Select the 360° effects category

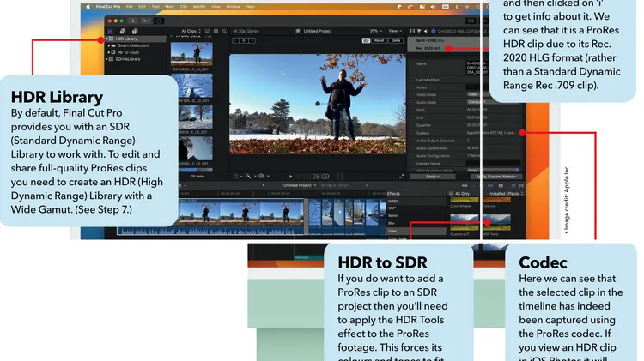tap(416, 208)
